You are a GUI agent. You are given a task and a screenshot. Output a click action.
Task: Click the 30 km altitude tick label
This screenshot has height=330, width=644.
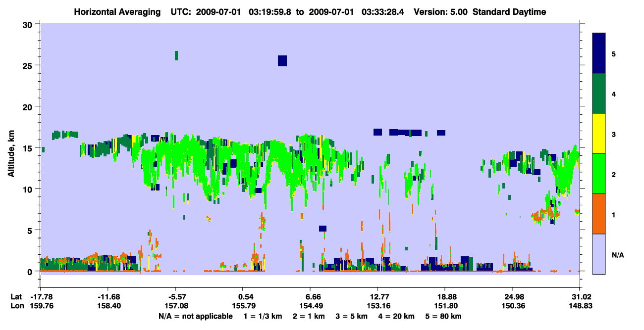click(x=28, y=24)
